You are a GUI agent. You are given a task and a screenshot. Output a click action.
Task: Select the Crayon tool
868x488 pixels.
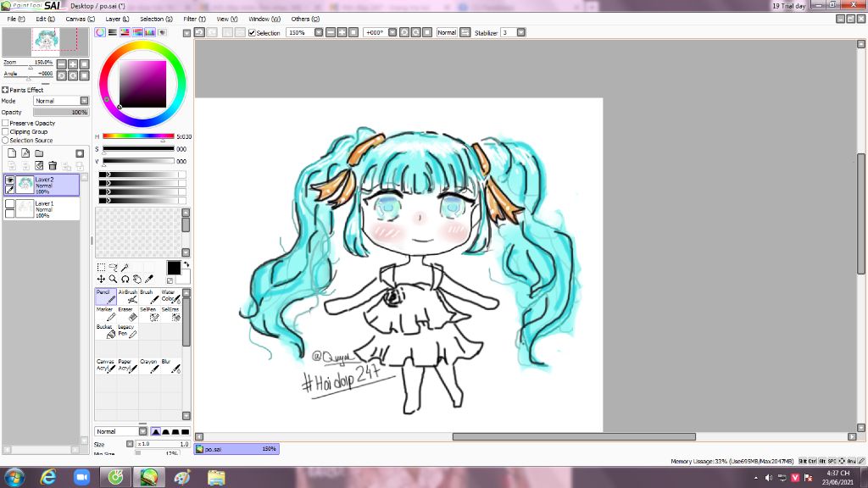[149, 365]
